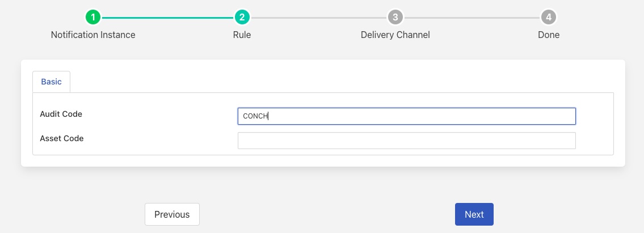Select the Notification Instance step label
The width and height of the screenshot is (644, 233).
click(93, 35)
